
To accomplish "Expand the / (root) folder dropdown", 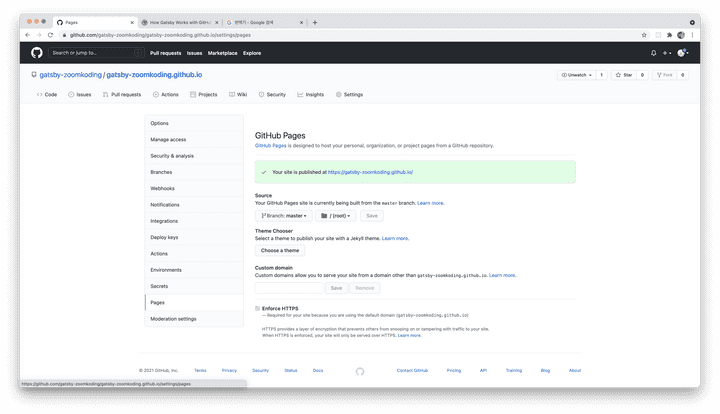I will (336, 216).
